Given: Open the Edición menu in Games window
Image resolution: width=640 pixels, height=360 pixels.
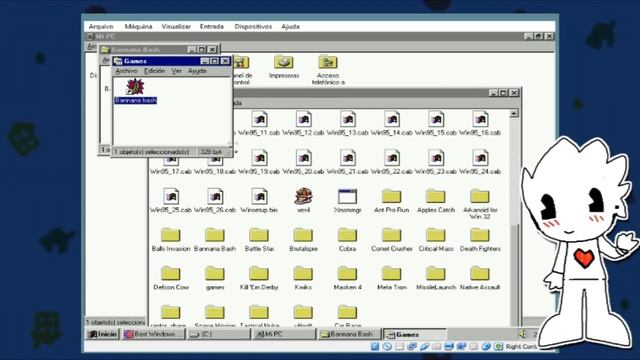Looking at the screenshot, I should pyautogui.click(x=155, y=71).
